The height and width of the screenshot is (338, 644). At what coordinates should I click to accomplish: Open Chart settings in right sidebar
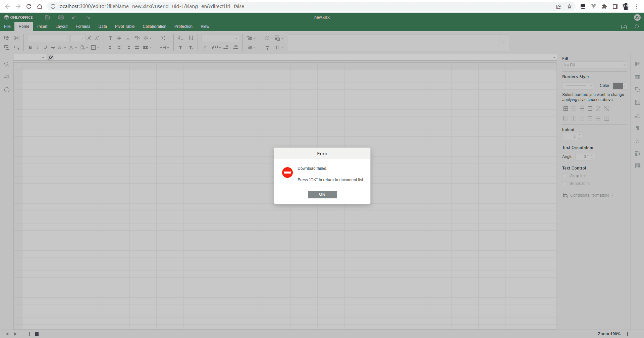[637, 115]
